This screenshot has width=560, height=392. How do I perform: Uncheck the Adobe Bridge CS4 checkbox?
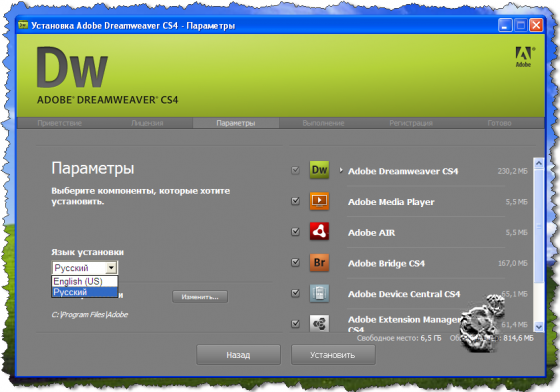point(295,262)
